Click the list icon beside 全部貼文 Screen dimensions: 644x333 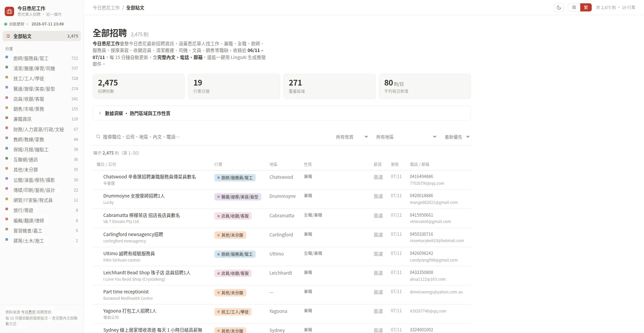pos(8,36)
